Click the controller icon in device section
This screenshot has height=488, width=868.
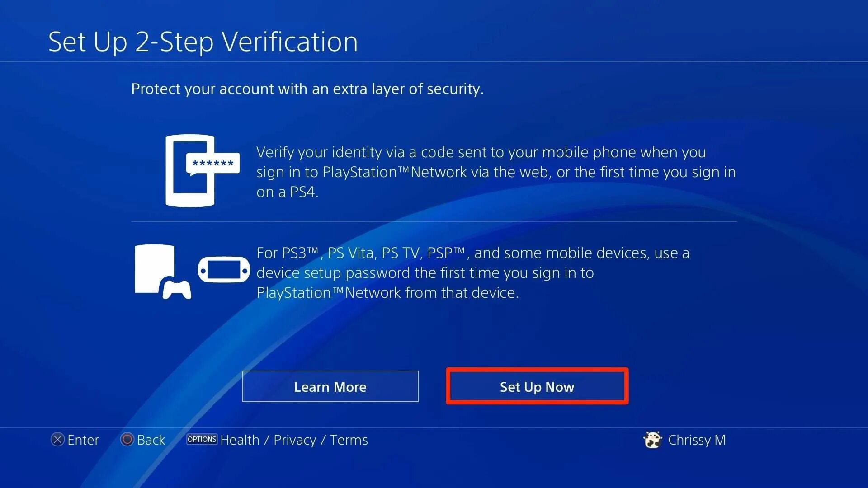179,289
